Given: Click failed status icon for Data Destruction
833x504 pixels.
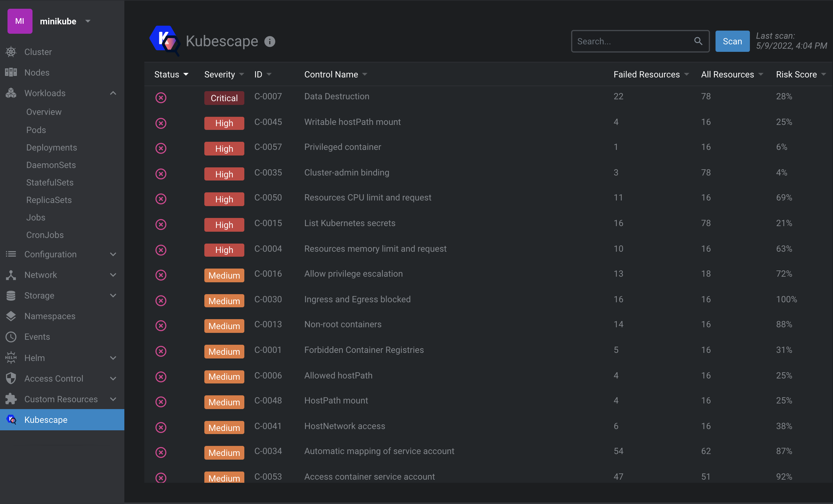Looking at the screenshot, I should tap(161, 98).
